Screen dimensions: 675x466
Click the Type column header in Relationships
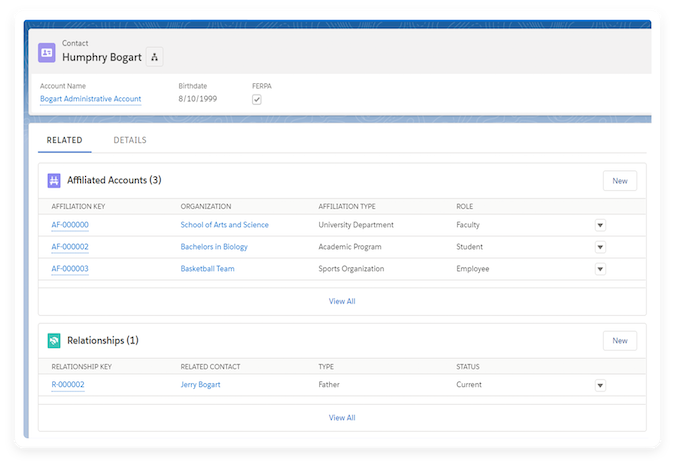coord(326,367)
